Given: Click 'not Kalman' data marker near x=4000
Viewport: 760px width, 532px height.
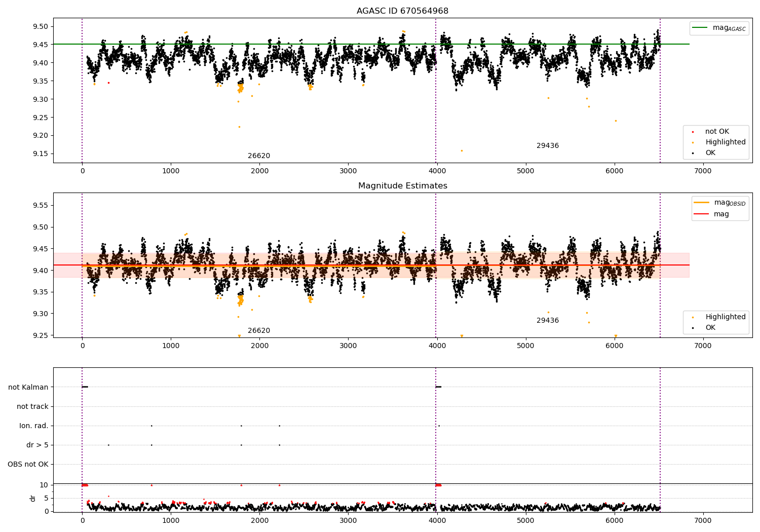Looking at the screenshot, I should 438,387.
